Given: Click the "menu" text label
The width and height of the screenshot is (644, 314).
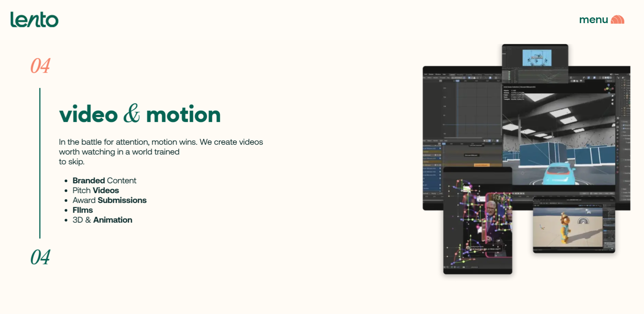Looking at the screenshot, I should [593, 20].
